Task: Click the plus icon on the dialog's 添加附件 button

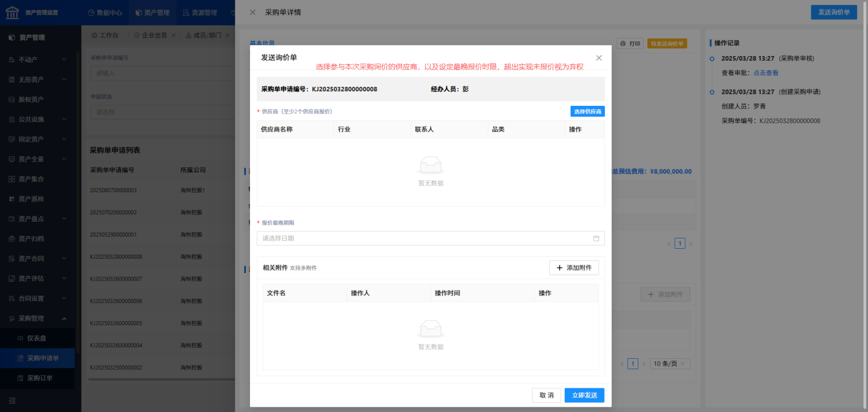Action: (x=560, y=268)
